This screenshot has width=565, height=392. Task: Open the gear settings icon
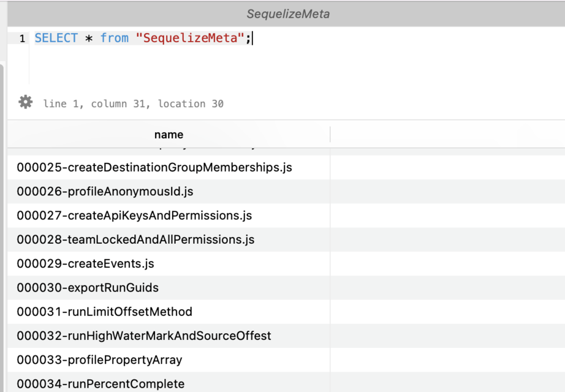pos(26,102)
